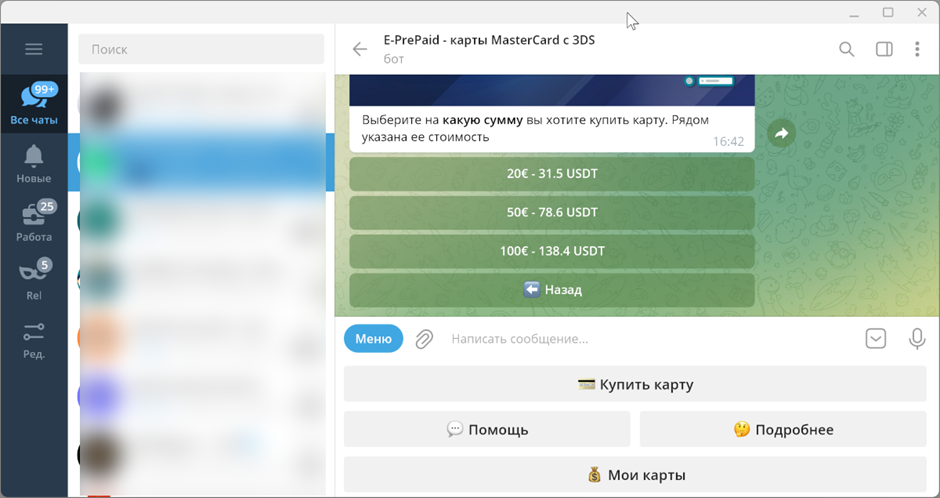Go back using the arrow icon

click(x=360, y=49)
